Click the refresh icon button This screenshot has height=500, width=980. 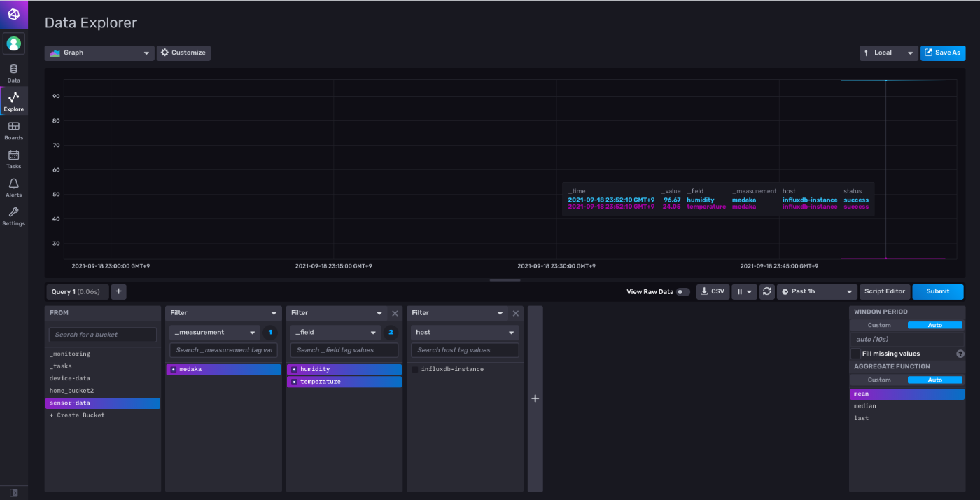(x=767, y=291)
